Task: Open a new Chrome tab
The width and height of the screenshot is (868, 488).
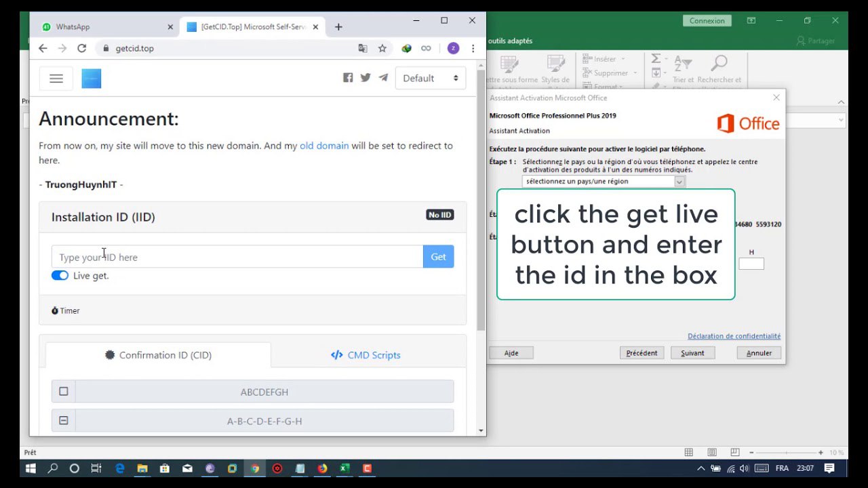Action: pos(338,27)
